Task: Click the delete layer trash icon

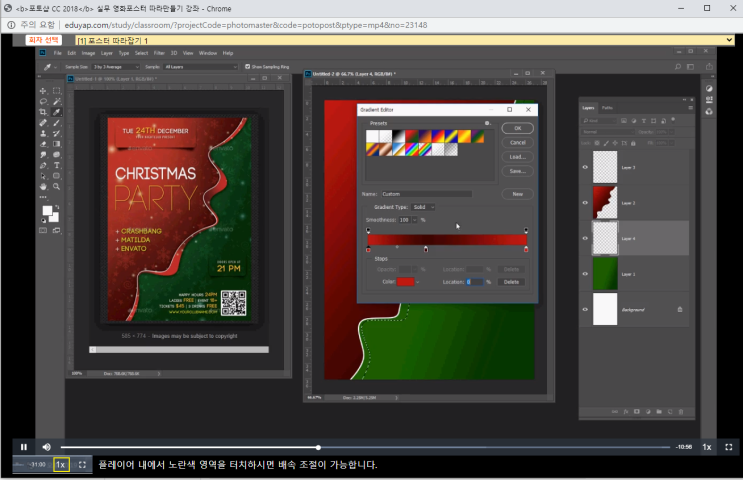Action: tap(681, 412)
